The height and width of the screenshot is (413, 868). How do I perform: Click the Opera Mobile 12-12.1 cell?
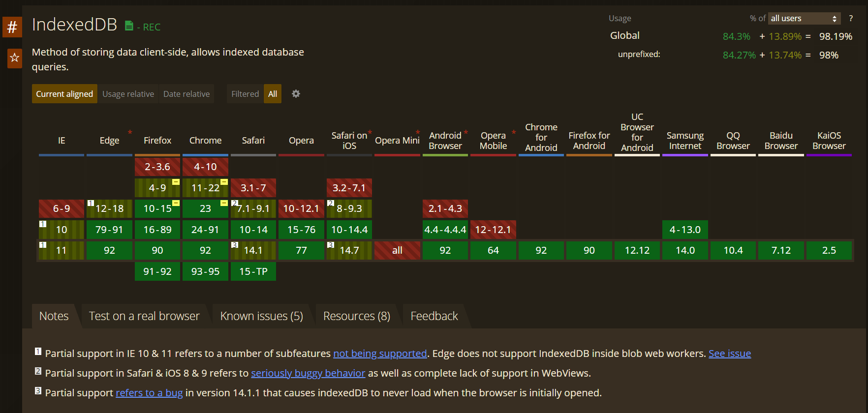coord(493,230)
